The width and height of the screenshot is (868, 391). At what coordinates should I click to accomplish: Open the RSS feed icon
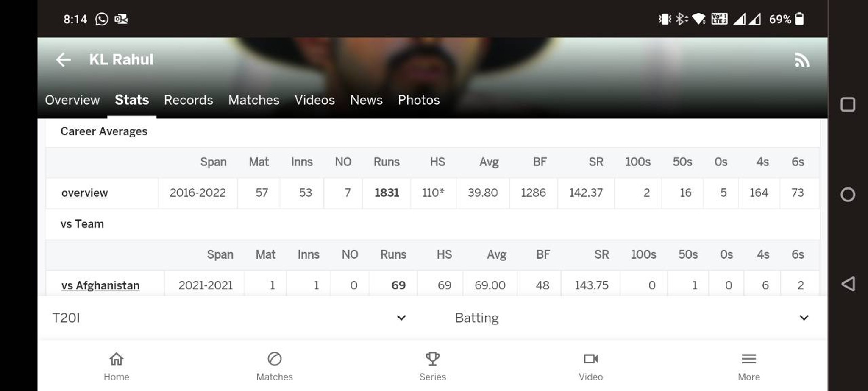tap(802, 60)
